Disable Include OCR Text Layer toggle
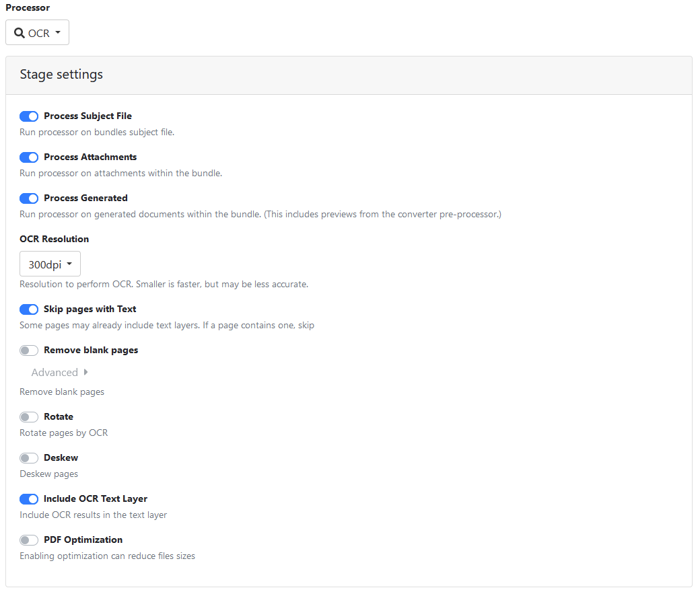Image resolution: width=700 pixels, height=594 pixels. [x=29, y=499]
